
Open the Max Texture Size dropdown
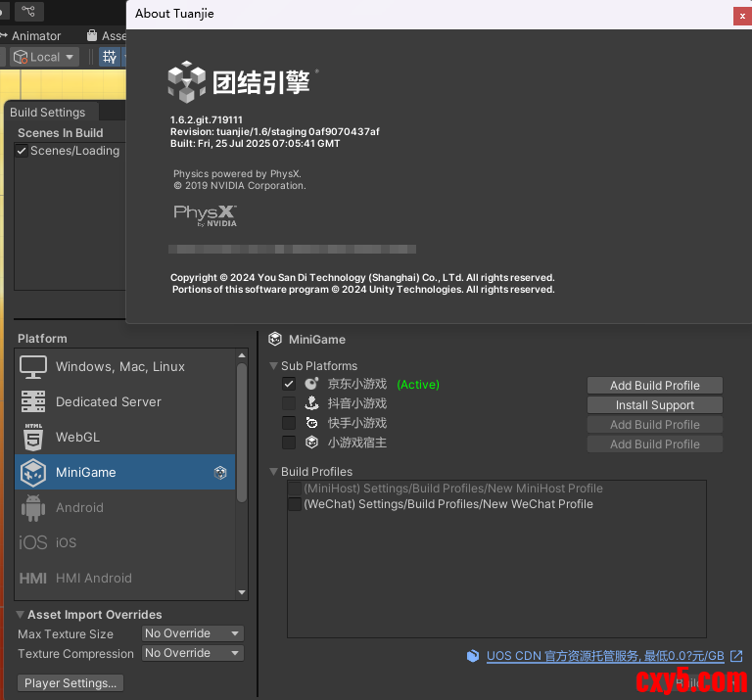[192, 633]
